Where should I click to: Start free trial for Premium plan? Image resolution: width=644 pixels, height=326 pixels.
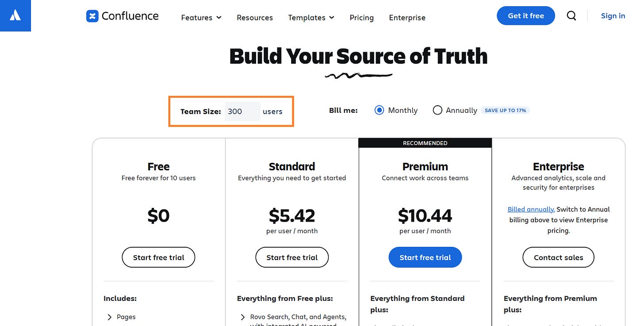tap(425, 257)
